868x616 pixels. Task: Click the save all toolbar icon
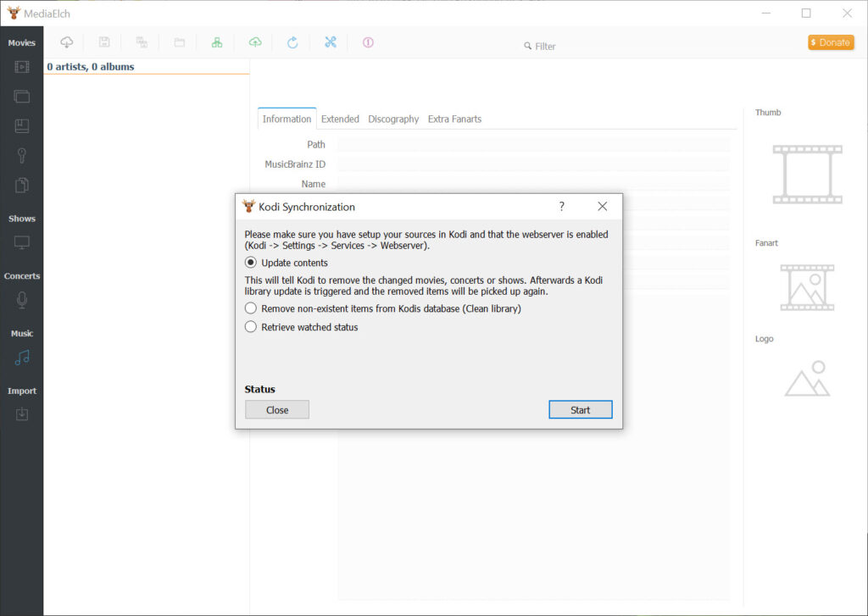(142, 42)
